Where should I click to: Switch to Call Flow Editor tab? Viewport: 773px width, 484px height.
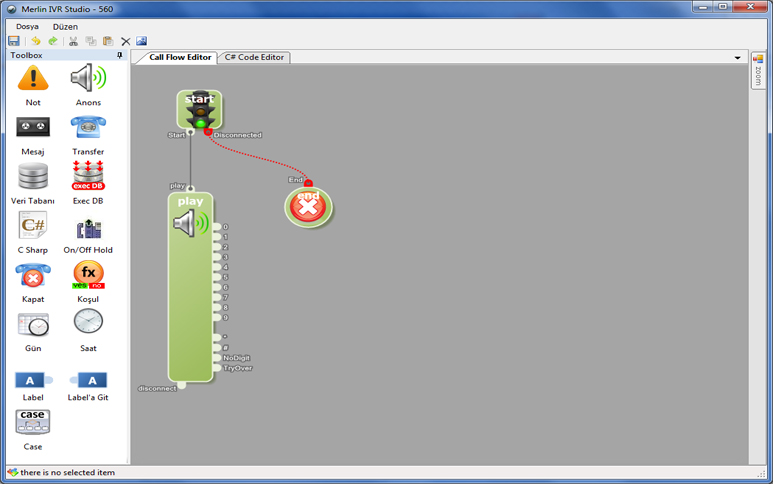(x=180, y=57)
